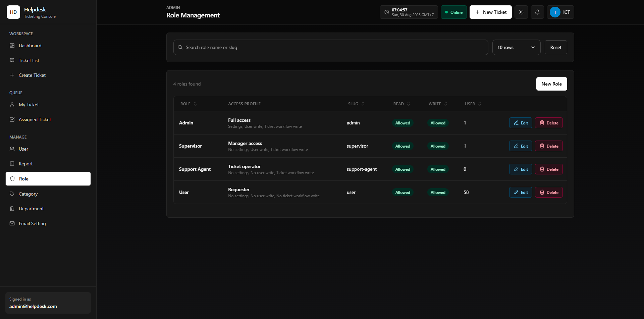
Task: Click the clock date-time widget
Action: (x=409, y=12)
